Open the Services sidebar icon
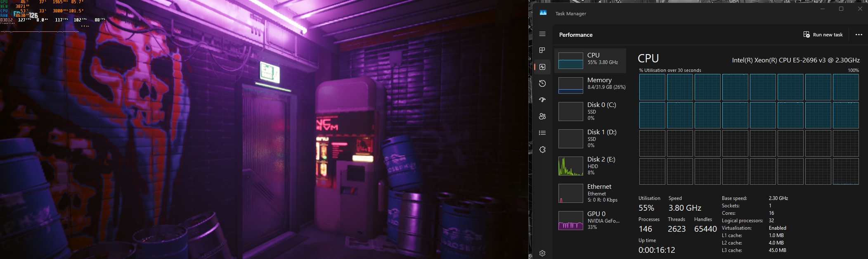The image size is (868, 259). (542, 150)
